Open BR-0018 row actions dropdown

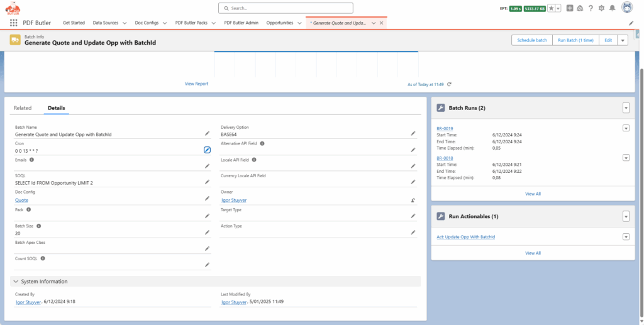(626, 158)
